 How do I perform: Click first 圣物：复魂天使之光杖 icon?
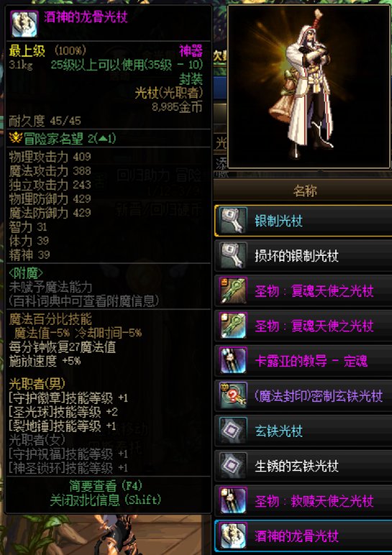(x=233, y=290)
